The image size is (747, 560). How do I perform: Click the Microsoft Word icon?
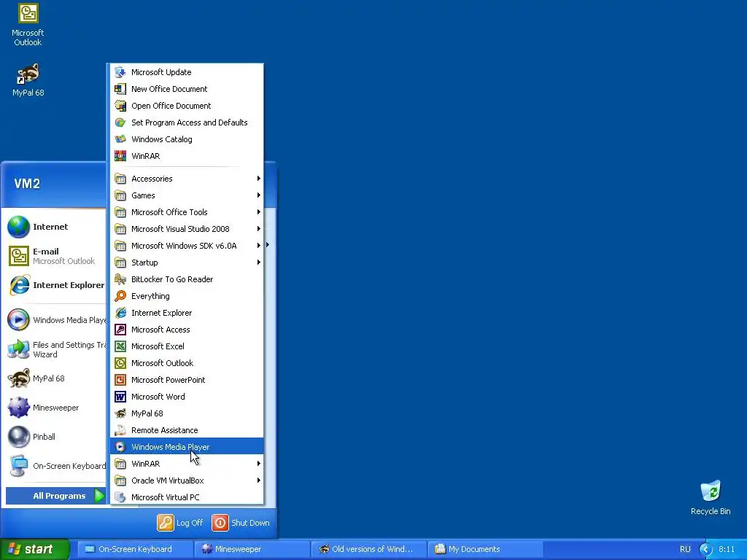click(x=120, y=397)
